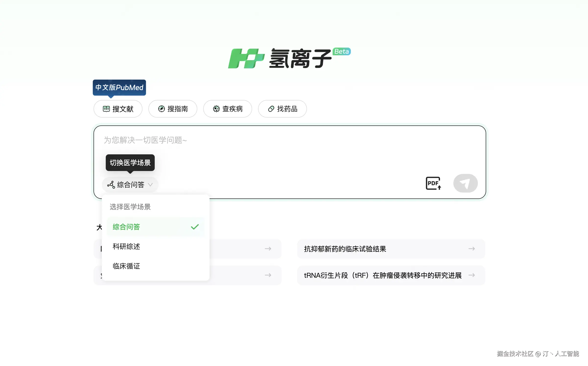Open the PDF upload icon
Image resolution: width=588 pixels, height=366 pixels.
click(x=434, y=183)
